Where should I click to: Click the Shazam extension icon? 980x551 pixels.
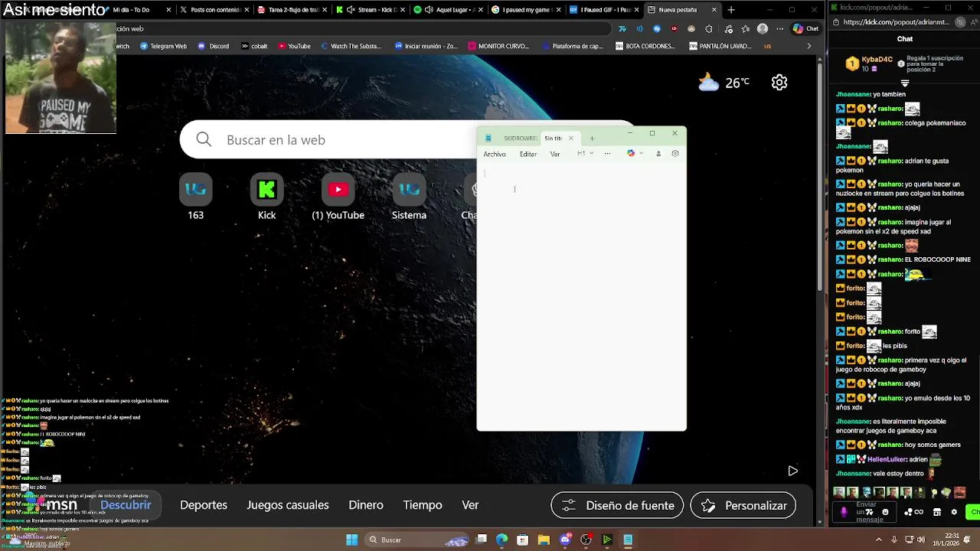pyautogui.click(x=657, y=28)
